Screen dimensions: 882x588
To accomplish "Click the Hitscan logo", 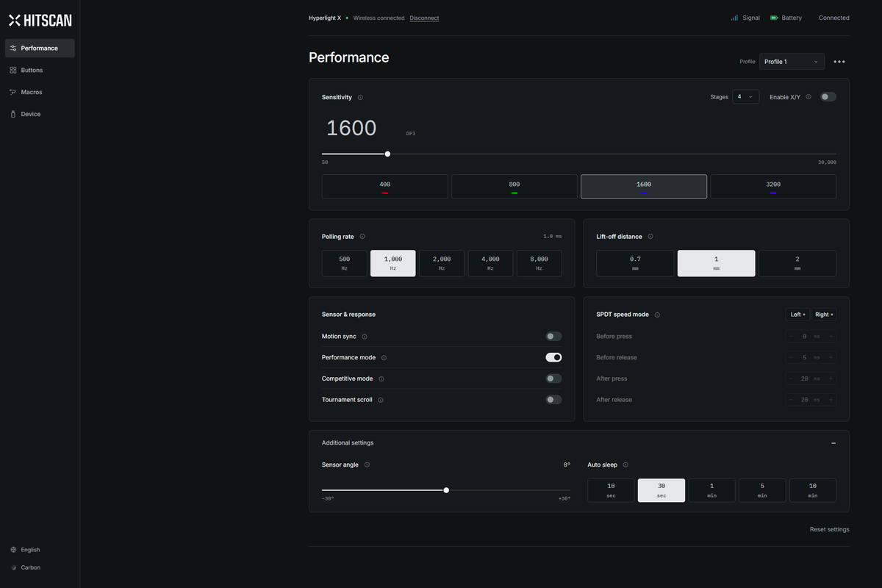I will click(40, 21).
